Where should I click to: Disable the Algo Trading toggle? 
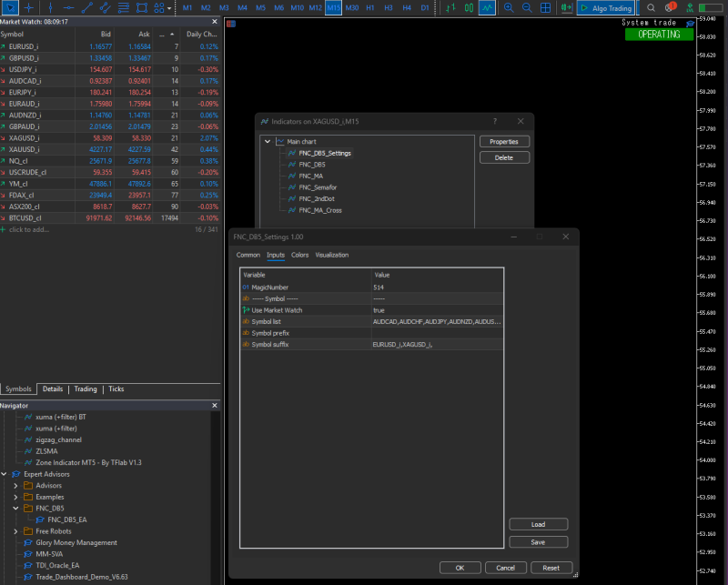pyautogui.click(x=605, y=7)
